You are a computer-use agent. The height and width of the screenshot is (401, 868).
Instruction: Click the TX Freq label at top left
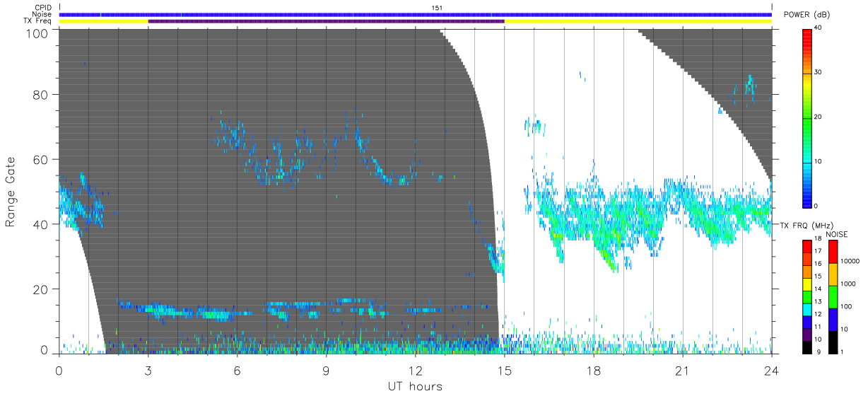coord(39,21)
